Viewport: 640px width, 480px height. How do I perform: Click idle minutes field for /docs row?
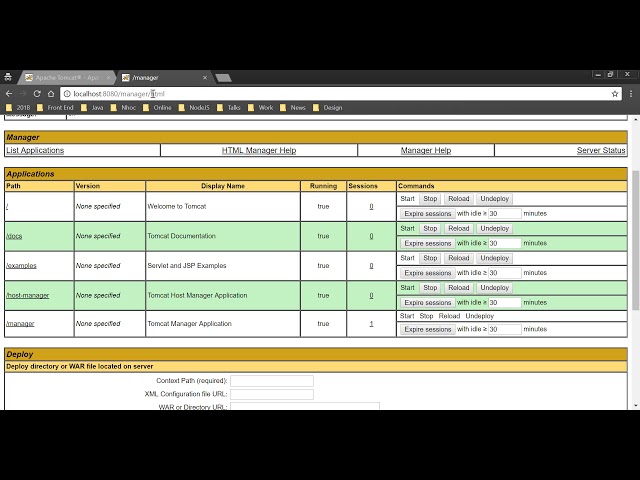(504, 243)
